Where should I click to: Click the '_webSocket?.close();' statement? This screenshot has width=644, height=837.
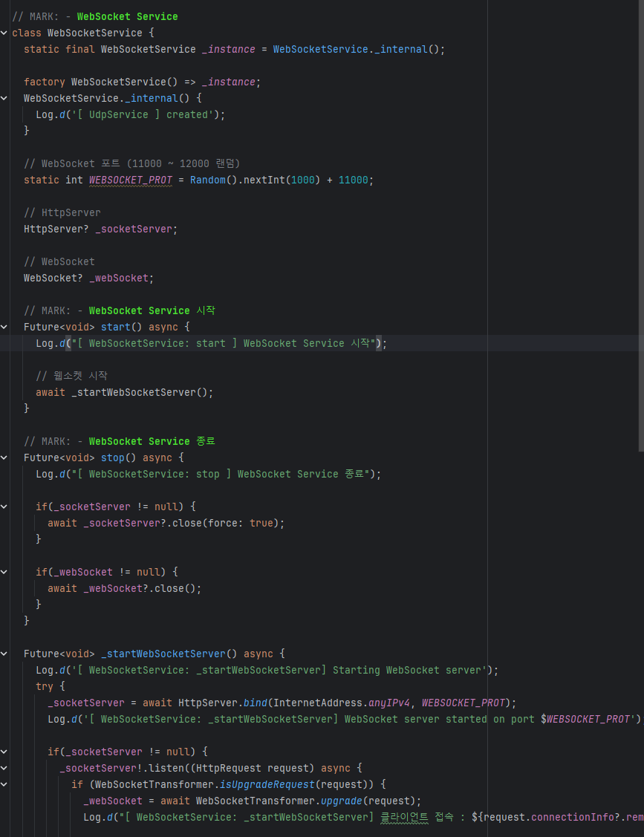click(143, 588)
